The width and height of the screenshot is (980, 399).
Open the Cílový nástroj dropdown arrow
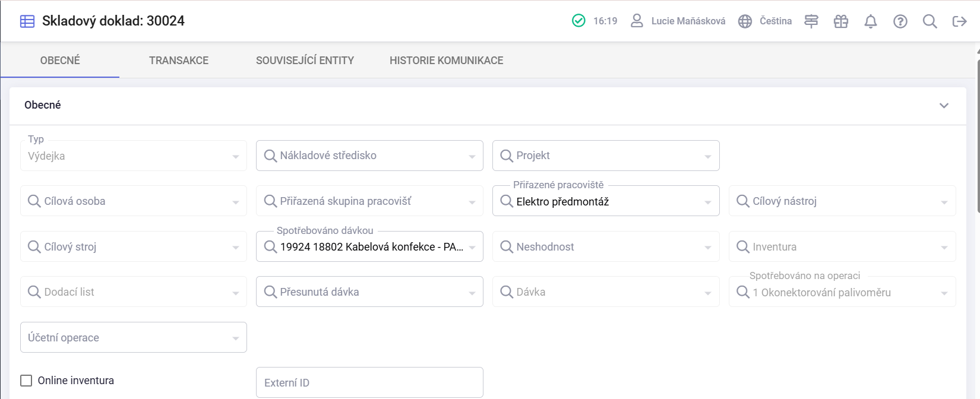944,202
